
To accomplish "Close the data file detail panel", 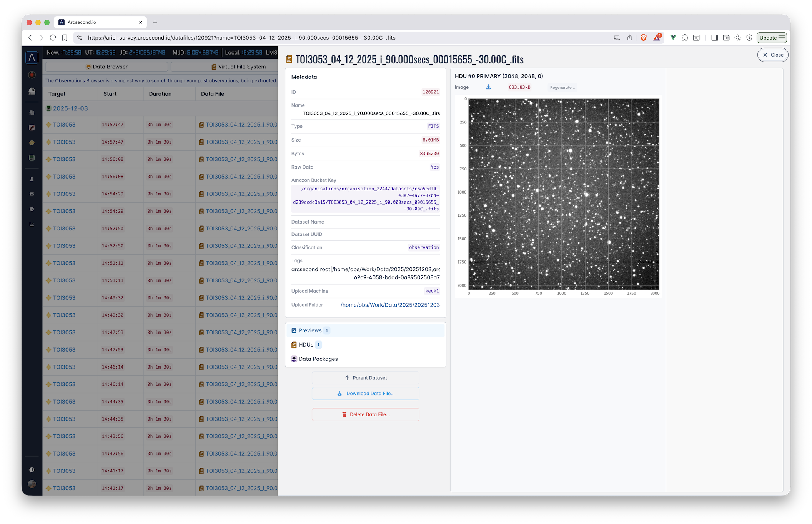I will (773, 55).
